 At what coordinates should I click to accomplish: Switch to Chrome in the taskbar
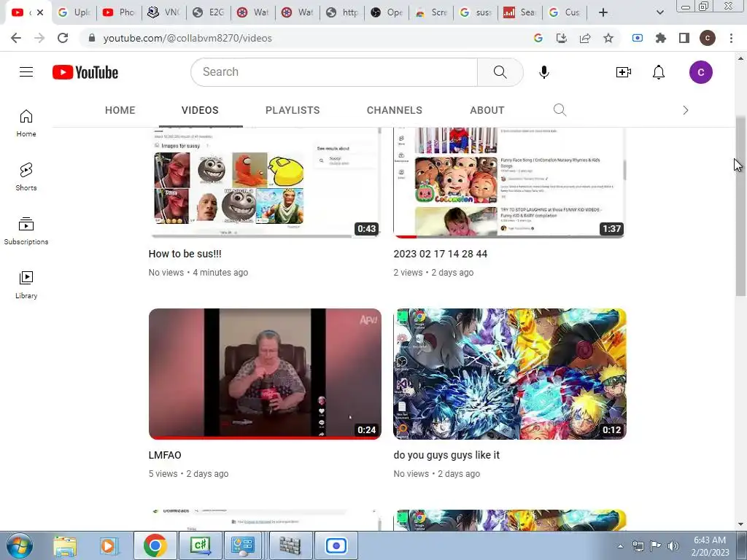point(155,545)
